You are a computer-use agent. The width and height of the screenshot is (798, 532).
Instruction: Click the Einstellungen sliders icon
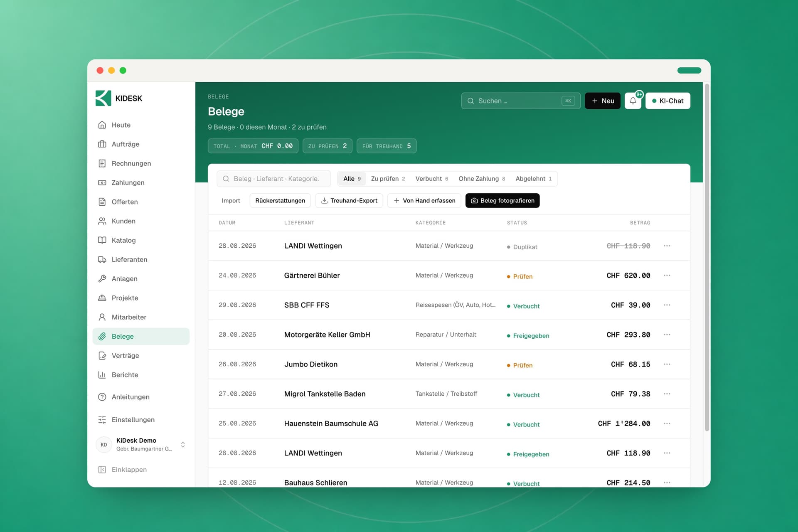(x=102, y=420)
